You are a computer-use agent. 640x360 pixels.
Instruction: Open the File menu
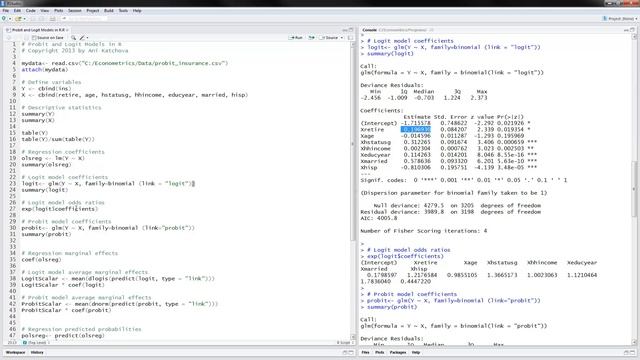tap(6, 11)
